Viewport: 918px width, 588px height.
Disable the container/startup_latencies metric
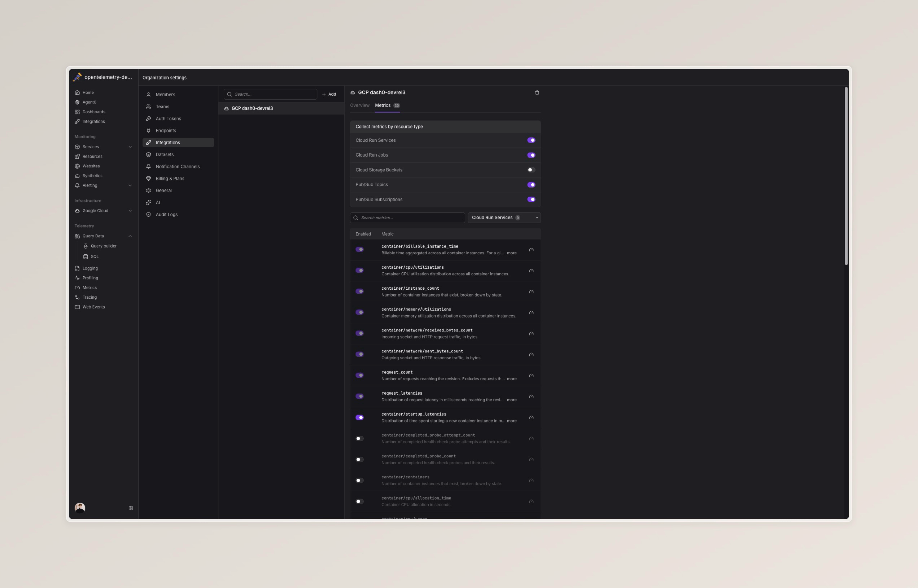click(x=359, y=417)
